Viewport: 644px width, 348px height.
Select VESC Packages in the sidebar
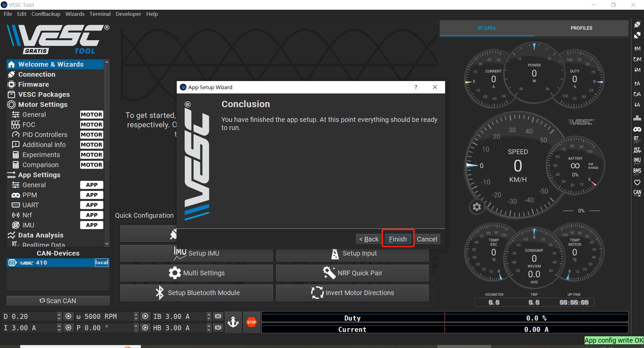pyautogui.click(x=55, y=94)
